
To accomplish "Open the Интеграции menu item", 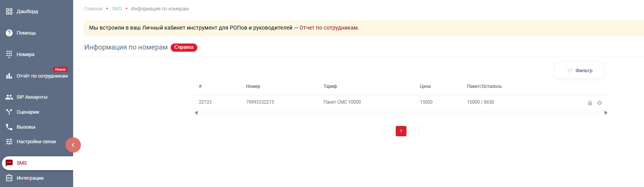I will pos(30,178).
